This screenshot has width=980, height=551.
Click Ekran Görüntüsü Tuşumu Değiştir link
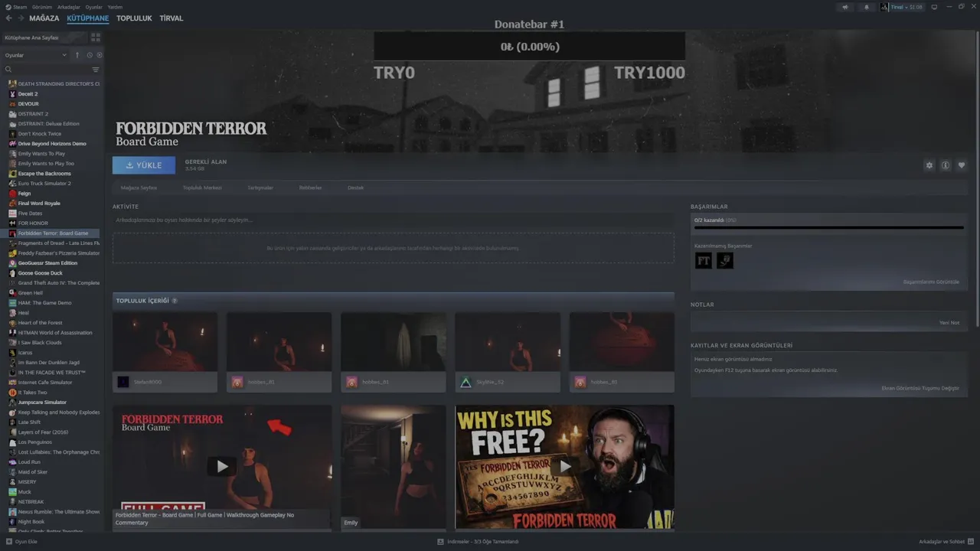click(x=920, y=388)
